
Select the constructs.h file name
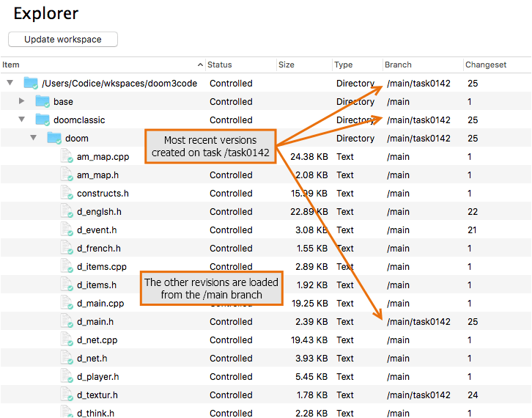pos(103,194)
